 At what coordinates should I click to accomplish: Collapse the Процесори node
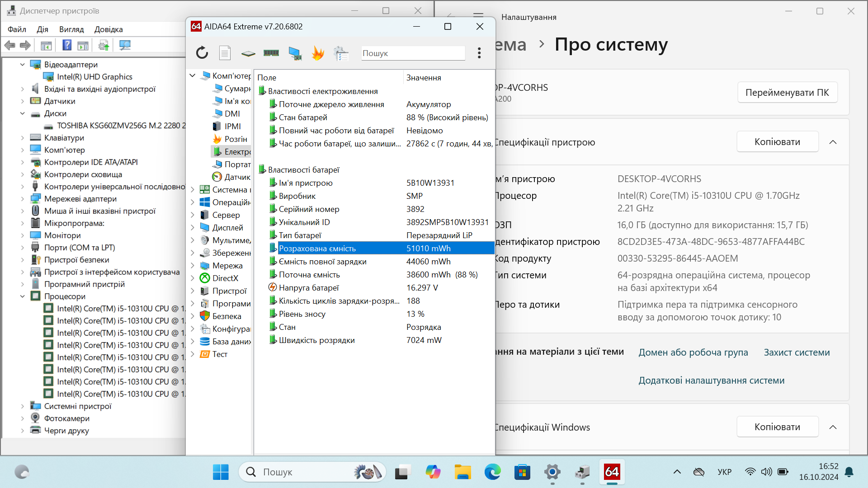pos(22,296)
